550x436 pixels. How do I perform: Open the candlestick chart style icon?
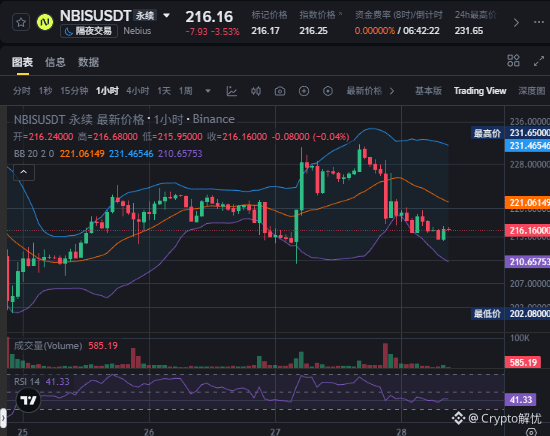pos(256,91)
